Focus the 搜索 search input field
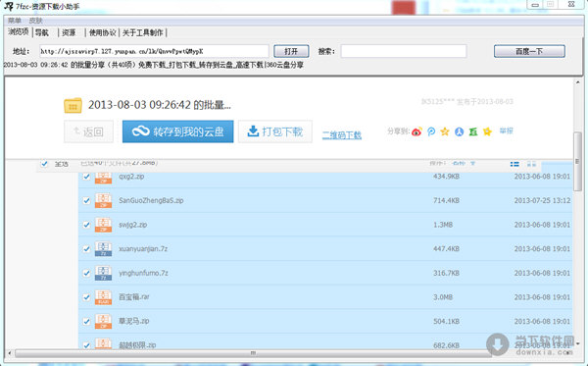Viewport: 588px width, 366px height. 404,51
